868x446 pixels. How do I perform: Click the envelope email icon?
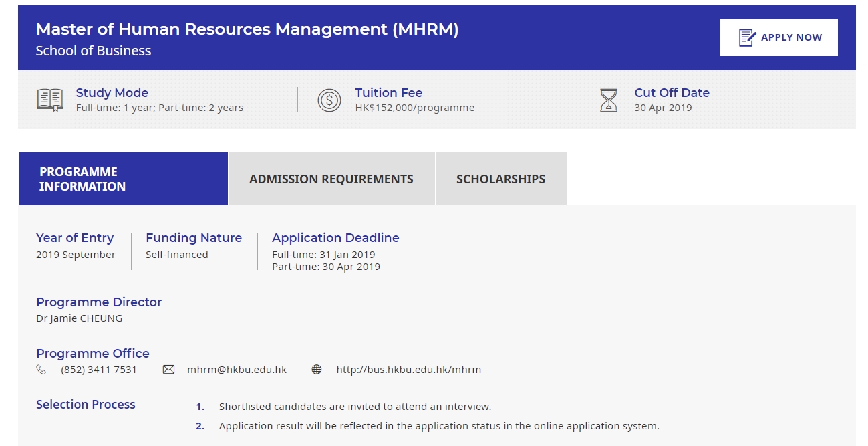(168, 370)
